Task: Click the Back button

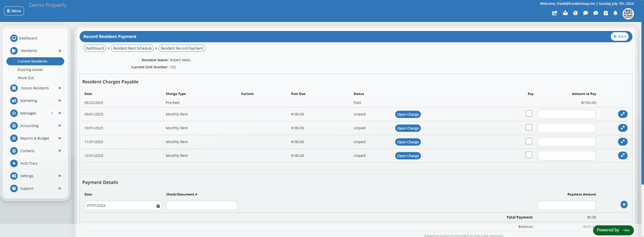Action: (x=620, y=37)
